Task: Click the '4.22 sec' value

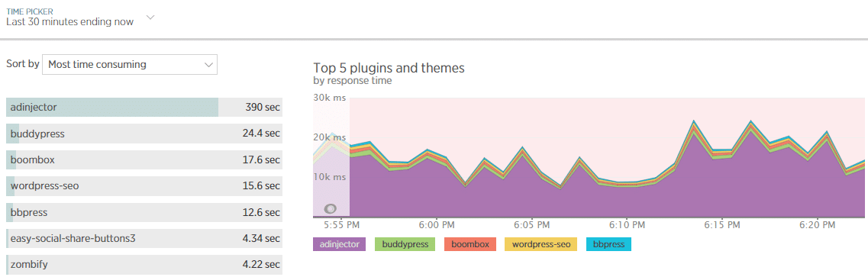Action: (x=261, y=264)
